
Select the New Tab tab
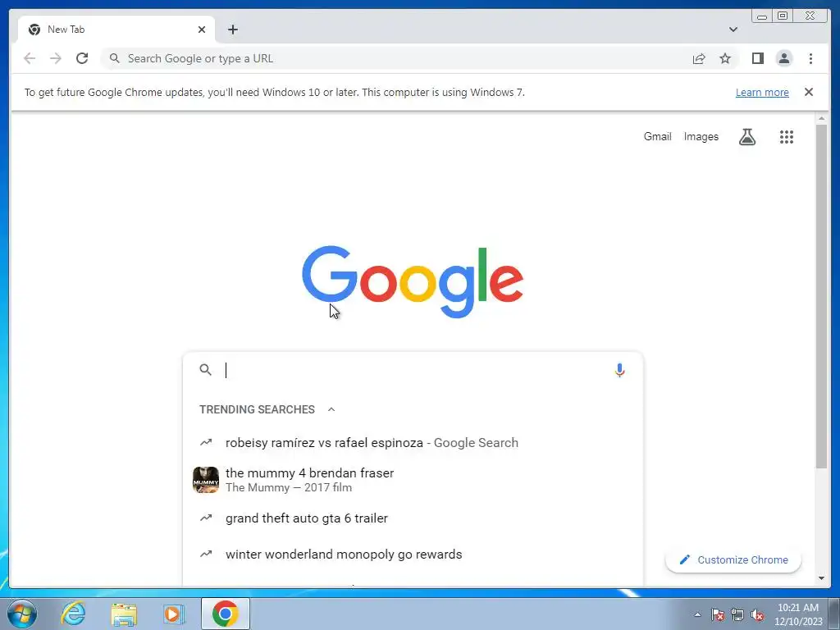pos(116,30)
